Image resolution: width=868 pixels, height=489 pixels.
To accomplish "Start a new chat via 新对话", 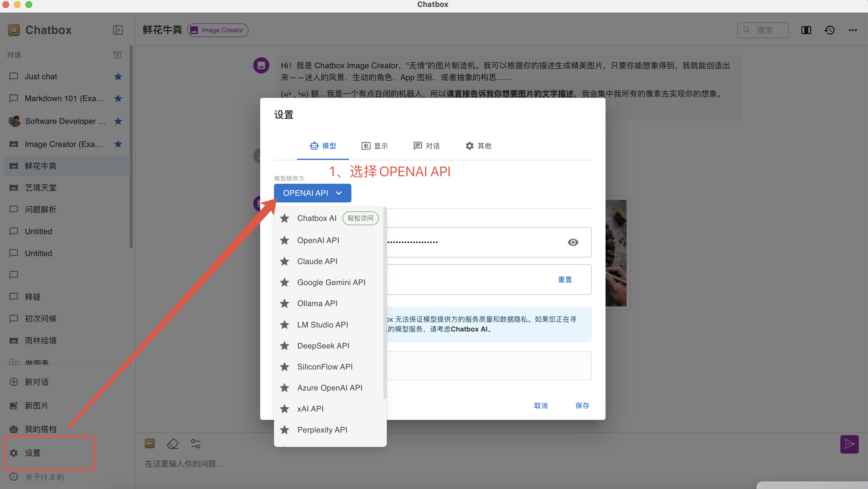I will point(66,382).
